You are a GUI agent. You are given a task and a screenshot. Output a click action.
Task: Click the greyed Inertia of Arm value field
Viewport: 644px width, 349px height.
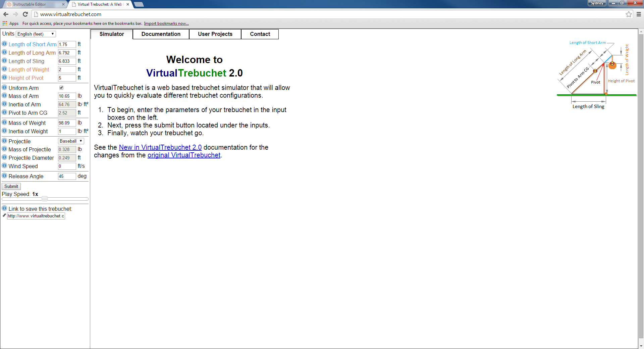click(67, 104)
